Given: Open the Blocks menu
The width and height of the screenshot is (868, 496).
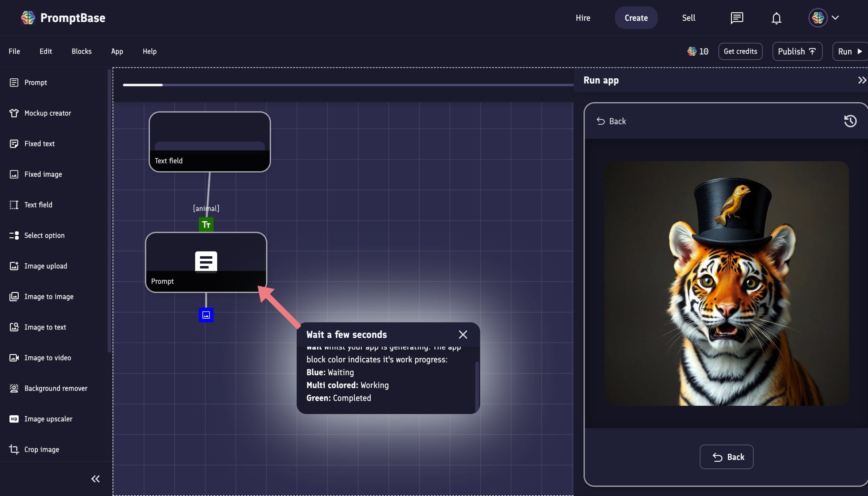Looking at the screenshot, I should (81, 52).
